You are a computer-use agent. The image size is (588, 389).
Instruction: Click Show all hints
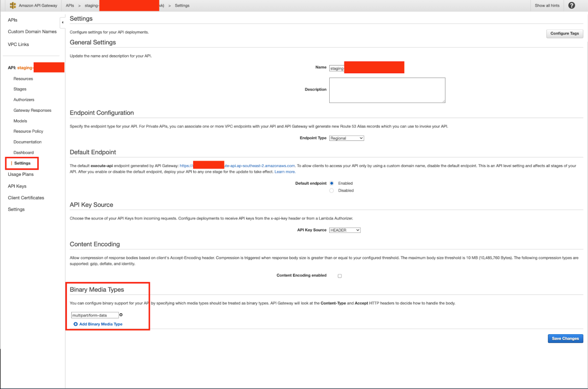click(547, 5)
